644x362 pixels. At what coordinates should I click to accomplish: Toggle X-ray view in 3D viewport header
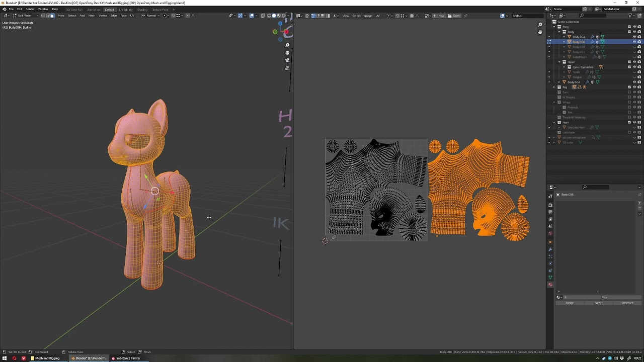(x=262, y=16)
